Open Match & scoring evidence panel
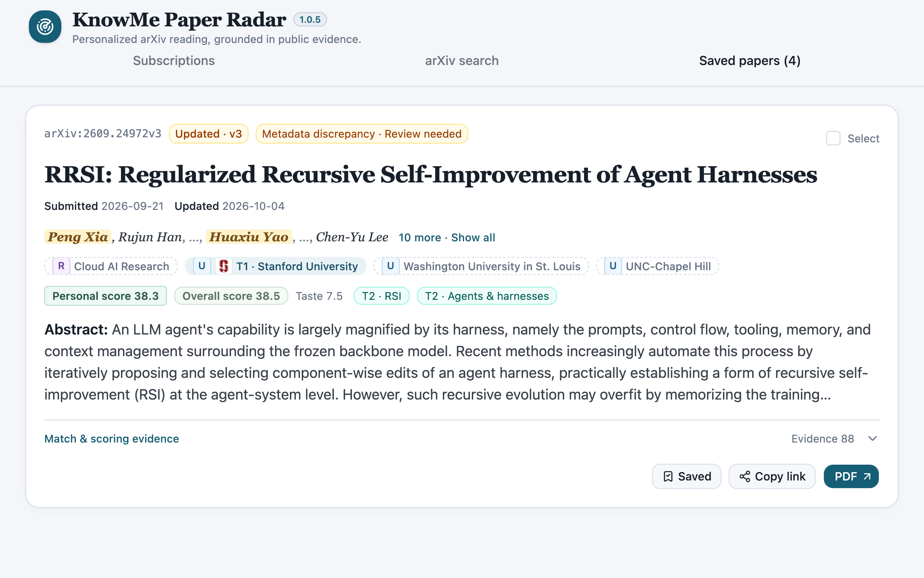Viewport: 924px width, 578px height. point(112,439)
